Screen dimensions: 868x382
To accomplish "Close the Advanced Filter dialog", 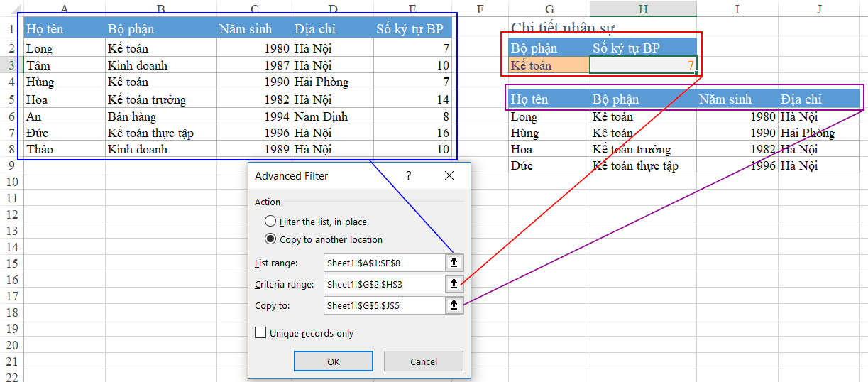I will pyautogui.click(x=449, y=175).
